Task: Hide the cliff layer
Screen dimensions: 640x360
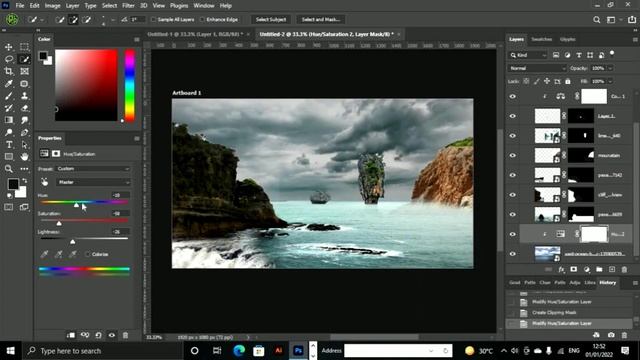Action: click(x=513, y=195)
